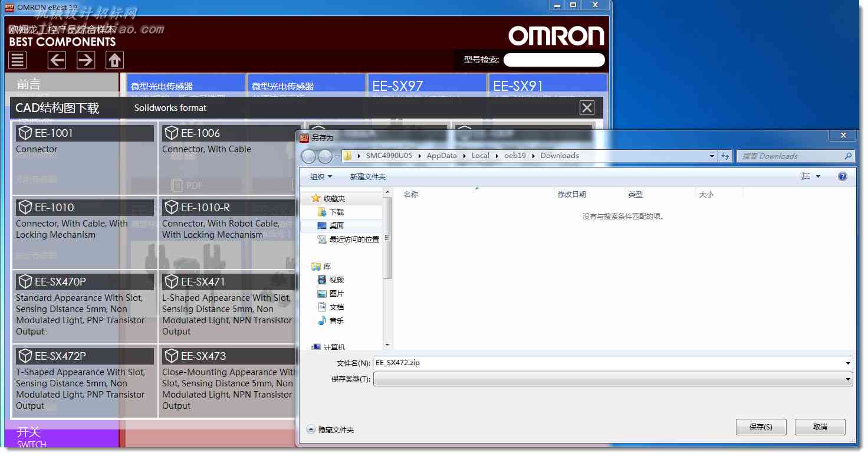Click the cube icon for EE-1006
Image resolution: width=868 pixels, height=456 pixels.
(x=172, y=133)
